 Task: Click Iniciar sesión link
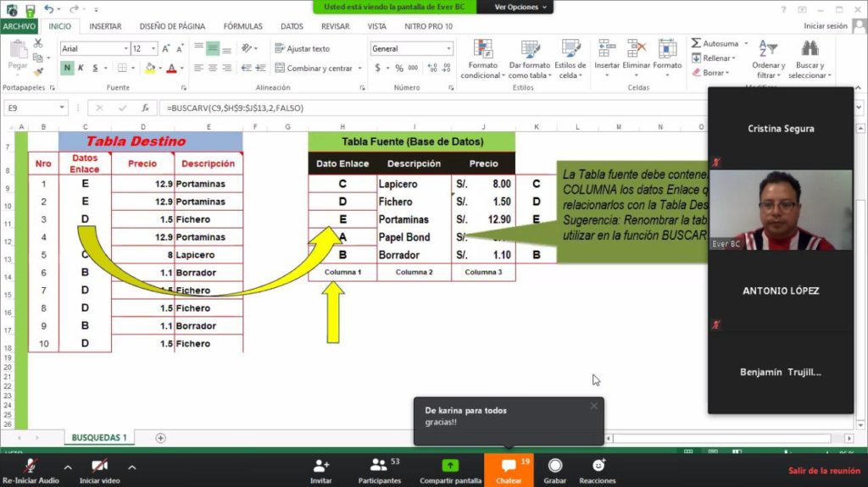826,26
